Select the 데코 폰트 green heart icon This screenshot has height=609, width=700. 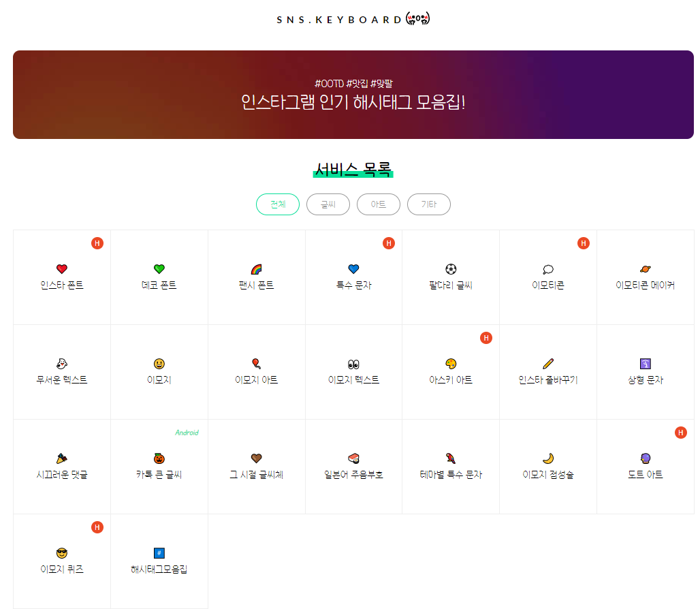tap(159, 268)
